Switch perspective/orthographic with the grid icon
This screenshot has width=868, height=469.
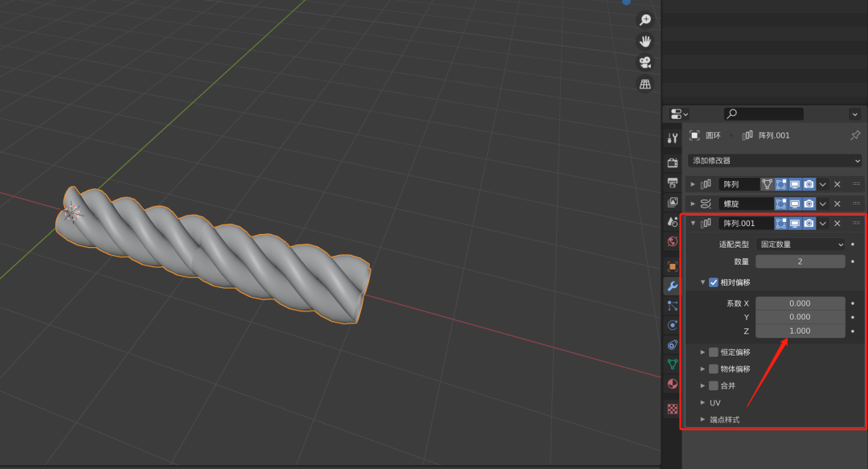click(x=645, y=84)
